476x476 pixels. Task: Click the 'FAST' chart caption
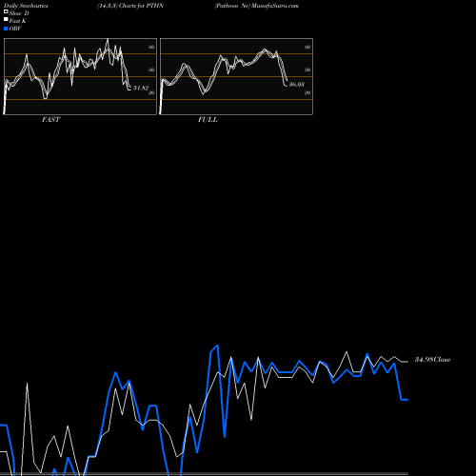(51, 119)
